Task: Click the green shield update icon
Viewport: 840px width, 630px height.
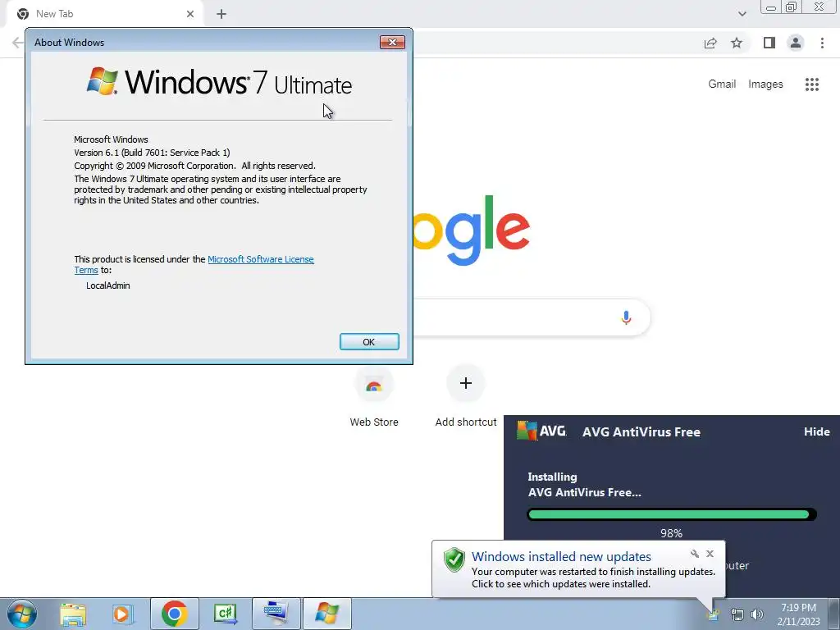Action: pyautogui.click(x=454, y=559)
